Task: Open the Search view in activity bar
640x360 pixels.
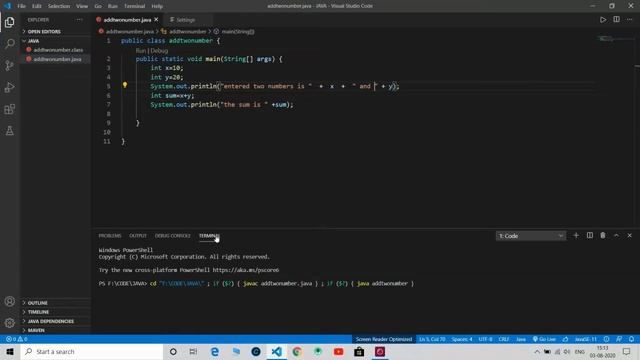Action: tap(10, 44)
